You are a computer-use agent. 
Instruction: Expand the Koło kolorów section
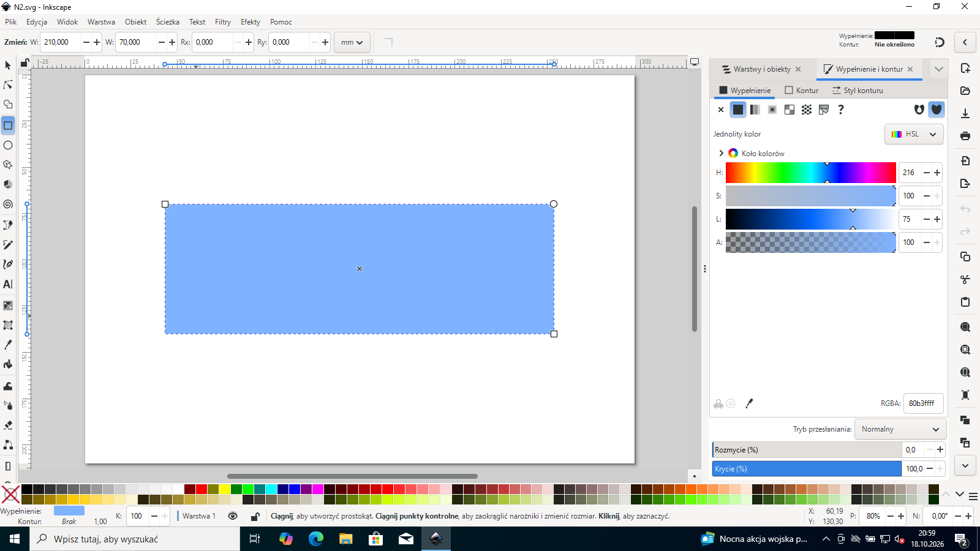(722, 153)
